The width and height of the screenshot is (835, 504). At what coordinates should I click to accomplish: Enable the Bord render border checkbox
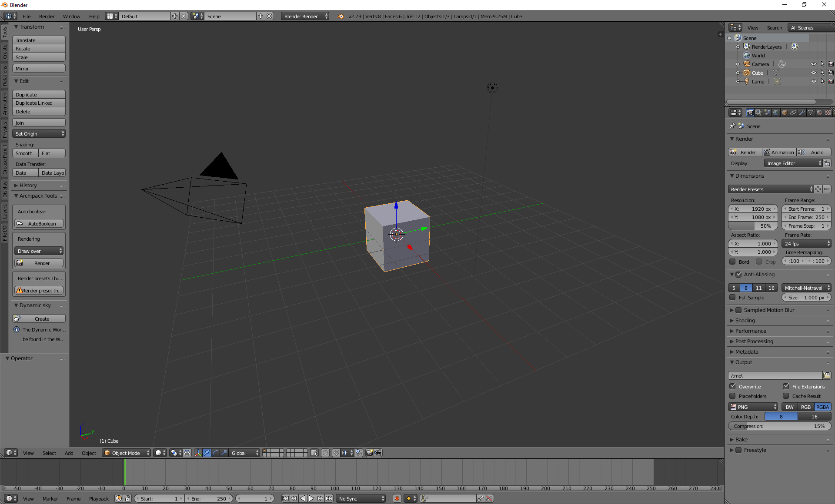733,262
